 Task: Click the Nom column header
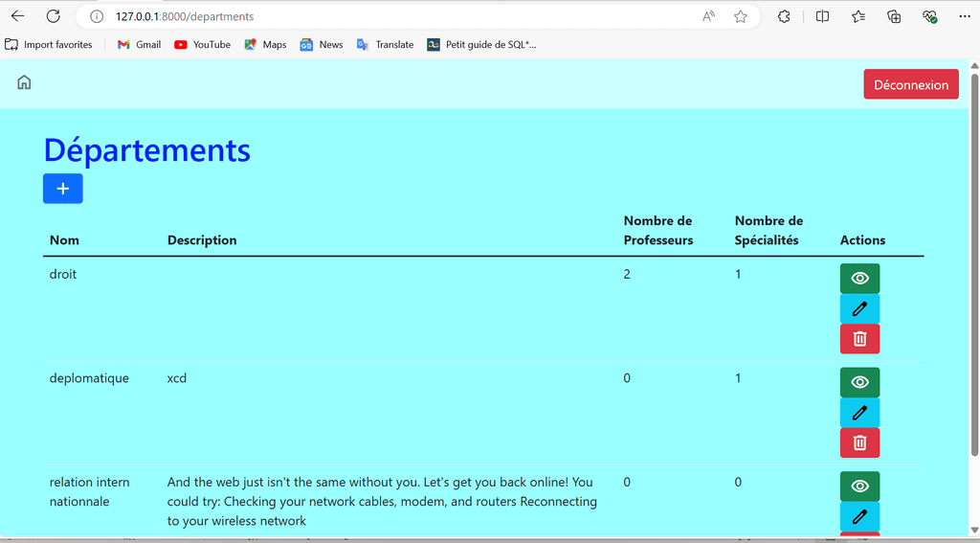(x=64, y=240)
